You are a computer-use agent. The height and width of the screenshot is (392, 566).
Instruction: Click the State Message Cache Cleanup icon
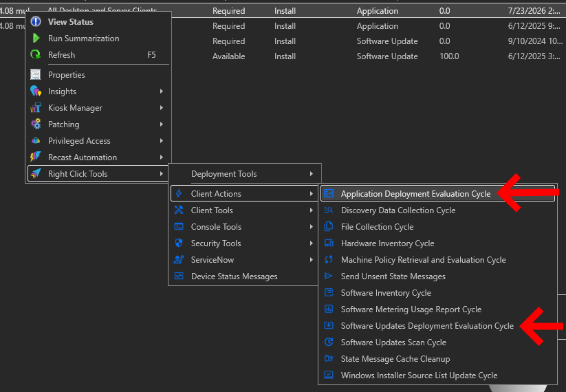pos(329,358)
